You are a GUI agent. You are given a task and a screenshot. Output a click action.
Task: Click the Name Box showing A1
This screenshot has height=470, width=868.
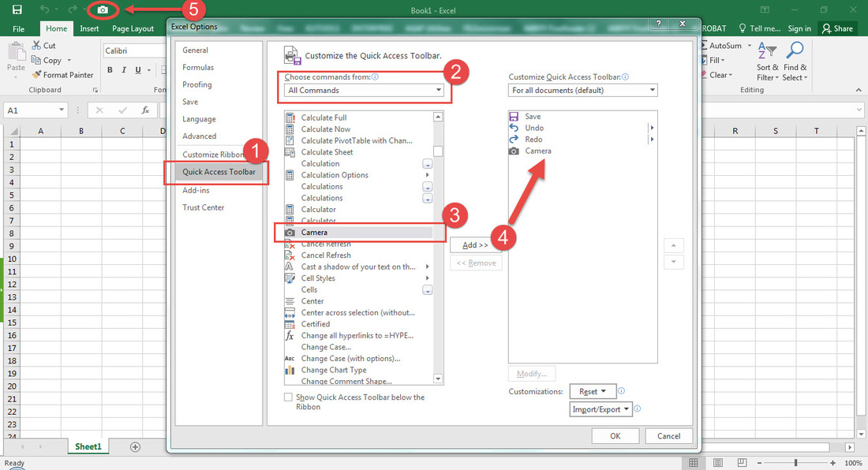click(x=36, y=110)
